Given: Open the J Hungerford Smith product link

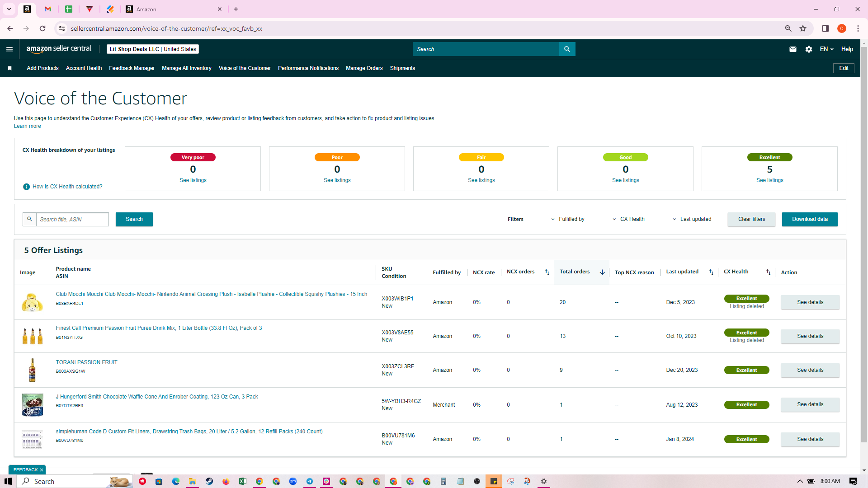Looking at the screenshot, I should click(157, 397).
